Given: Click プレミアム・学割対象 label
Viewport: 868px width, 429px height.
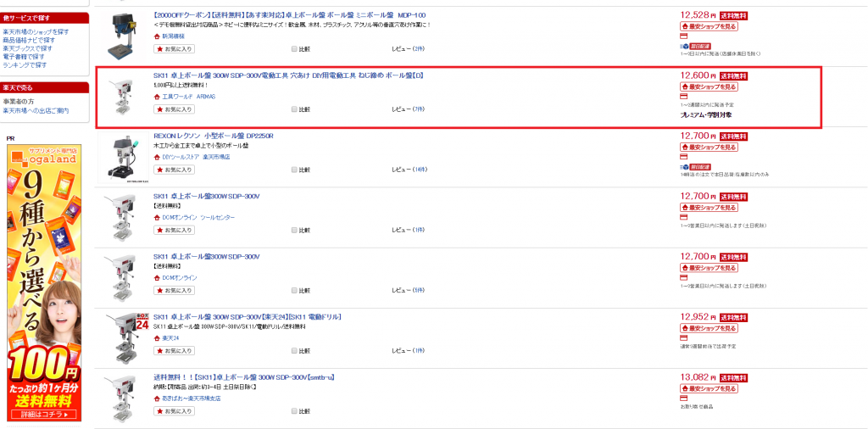Looking at the screenshot, I should click(706, 115).
